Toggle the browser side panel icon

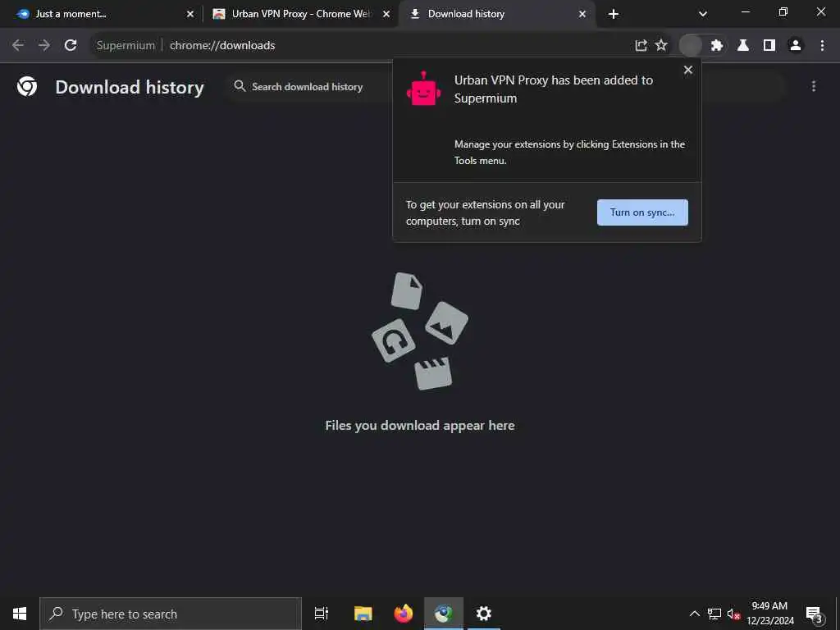click(769, 46)
